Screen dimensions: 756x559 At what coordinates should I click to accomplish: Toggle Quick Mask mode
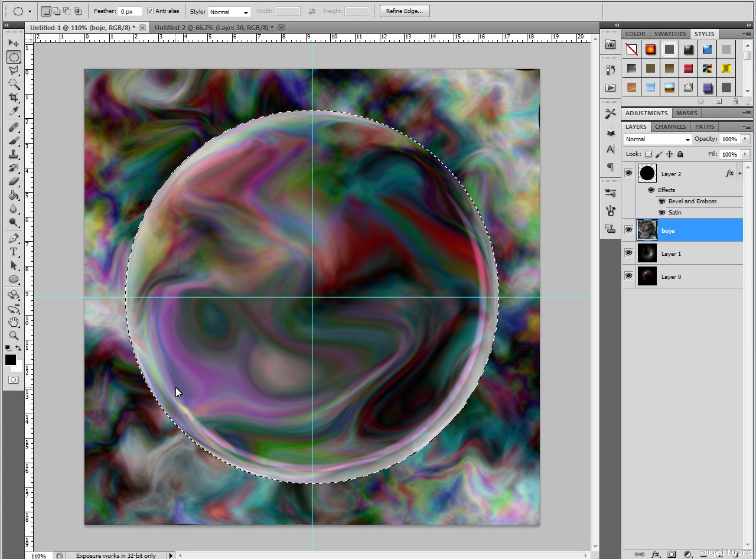coord(13,380)
